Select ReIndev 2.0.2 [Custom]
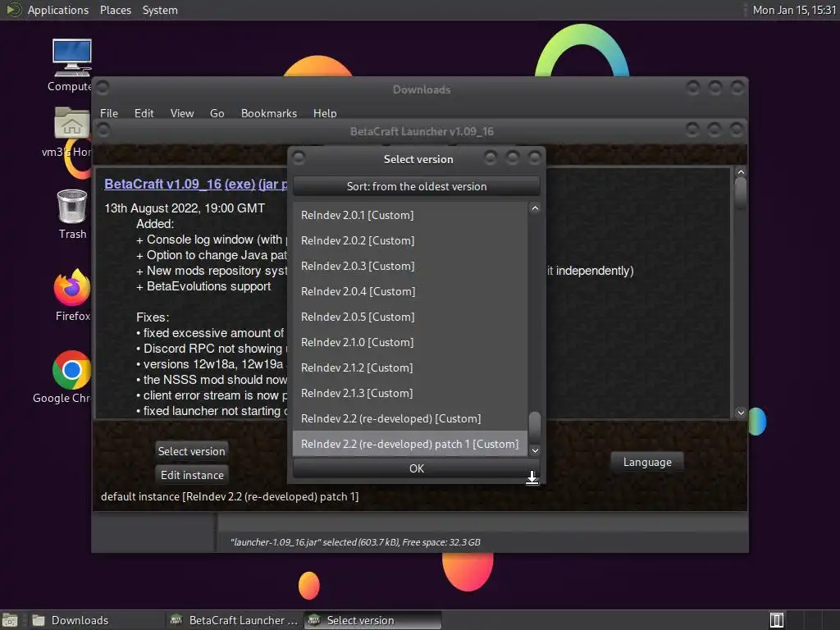Image resolution: width=840 pixels, height=630 pixels. pos(410,240)
